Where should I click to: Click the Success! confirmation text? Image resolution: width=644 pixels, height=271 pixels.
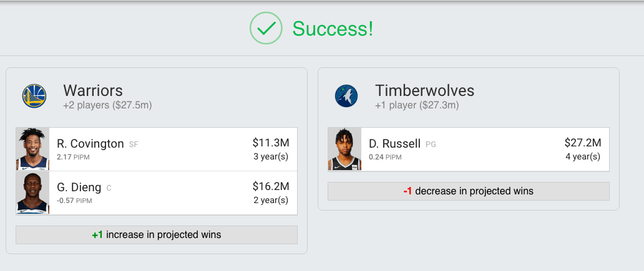(333, 29)
